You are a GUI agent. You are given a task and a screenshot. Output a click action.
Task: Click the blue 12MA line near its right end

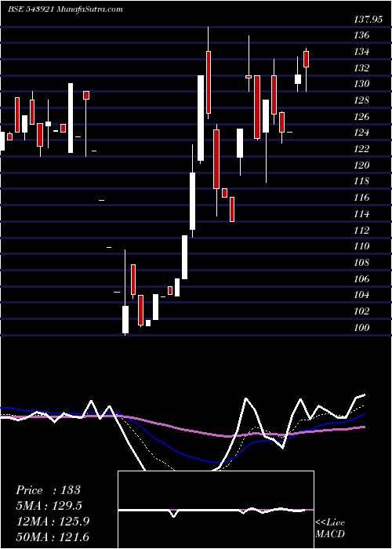pyautogui.click(x=359, y=416)
